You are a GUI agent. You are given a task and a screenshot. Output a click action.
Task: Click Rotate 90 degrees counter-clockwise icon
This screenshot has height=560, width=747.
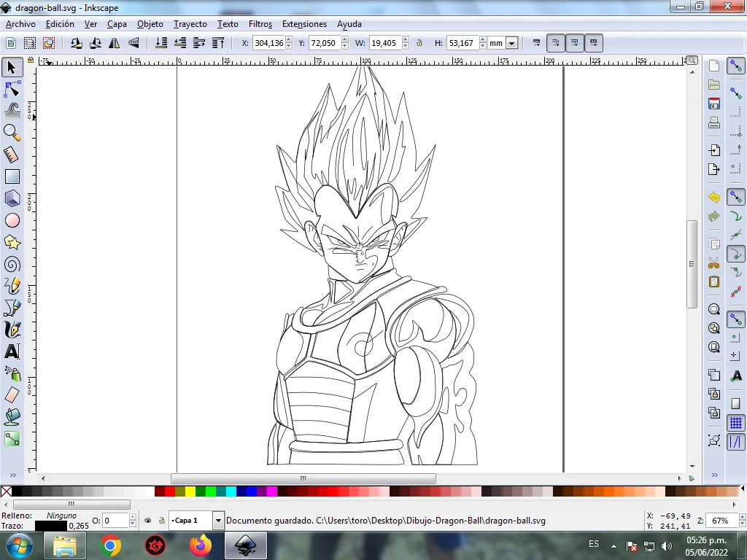[x=76, y=43]
